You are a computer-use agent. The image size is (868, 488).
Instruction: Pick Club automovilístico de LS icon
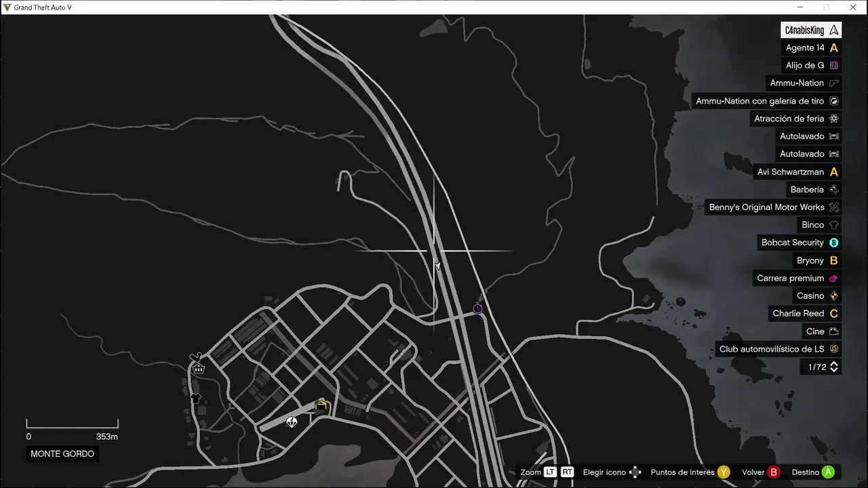[834, 349]
